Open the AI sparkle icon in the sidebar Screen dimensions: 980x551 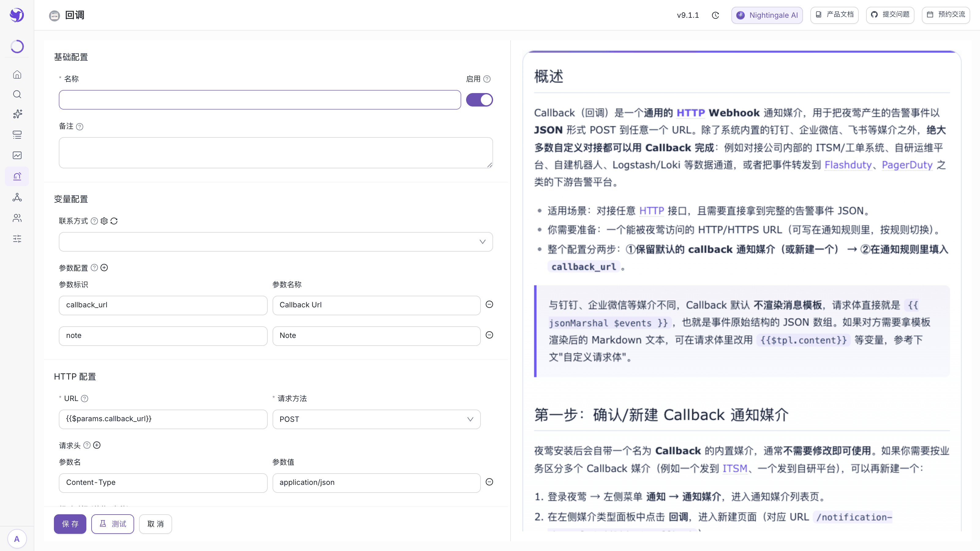click(17, 114)
